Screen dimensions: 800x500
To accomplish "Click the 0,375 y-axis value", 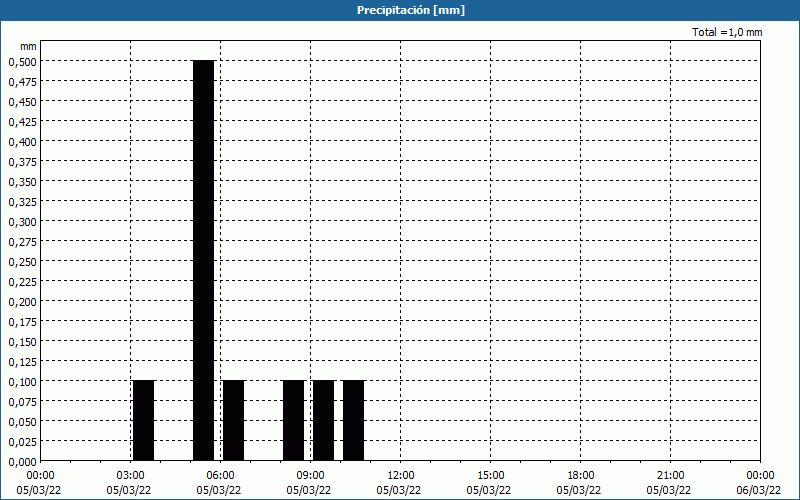I will click(x=22, y=162).
